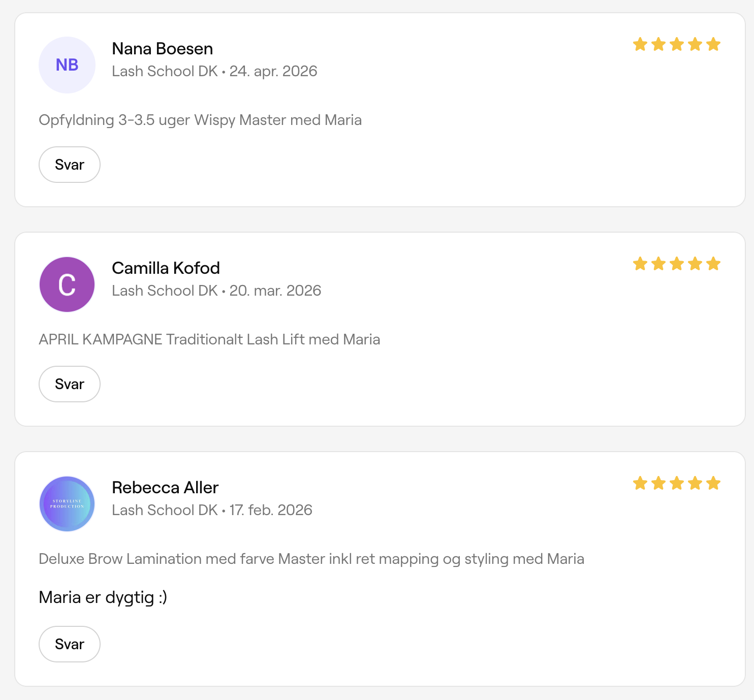The height and width of the screenshot is (700, 754).
Task: Open Camilla Kofod's purple C avatar
Action: click(67, 284)
